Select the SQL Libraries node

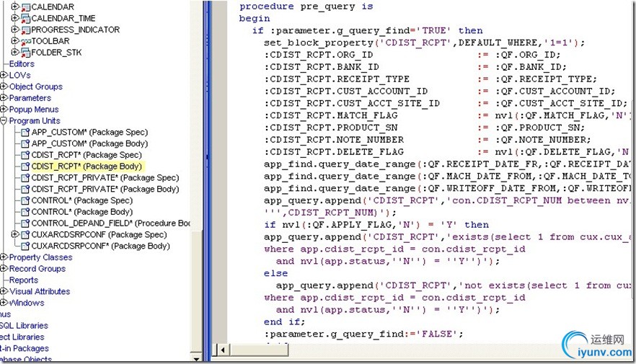[24, 325]
